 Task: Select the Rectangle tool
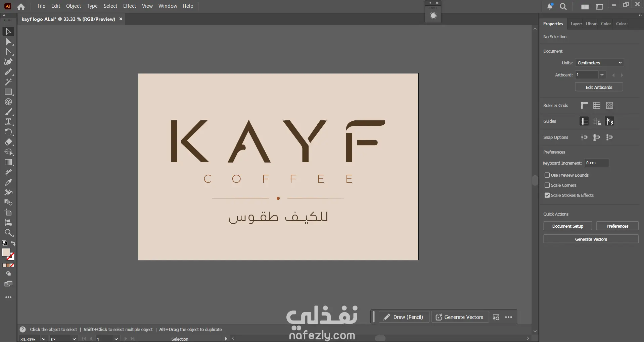click(x=8, y=92)
